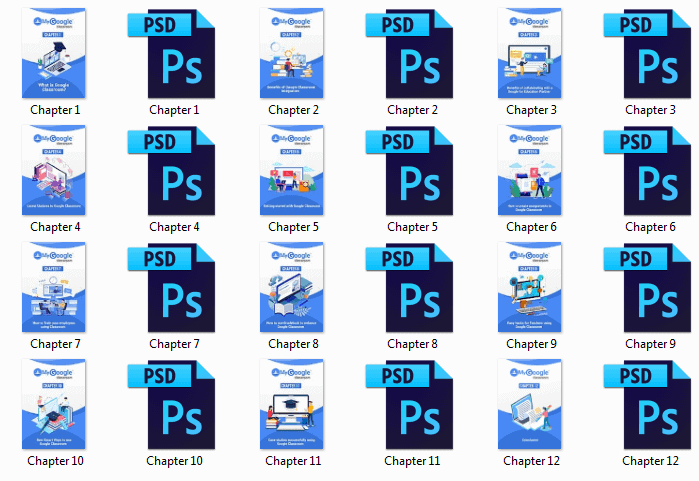699x481 pixels.
Task: Click the Chapter 10 PSD file icon
Action: coord(172,405)
